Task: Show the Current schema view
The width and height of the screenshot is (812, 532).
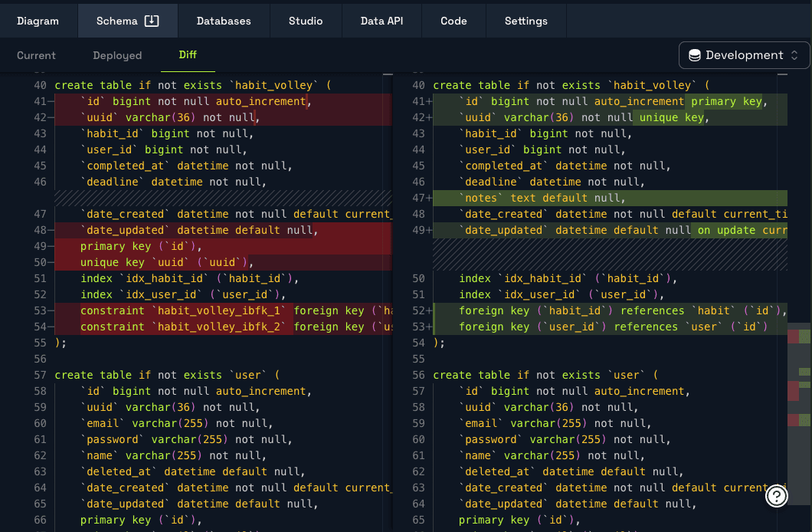Action: (36, 55)
